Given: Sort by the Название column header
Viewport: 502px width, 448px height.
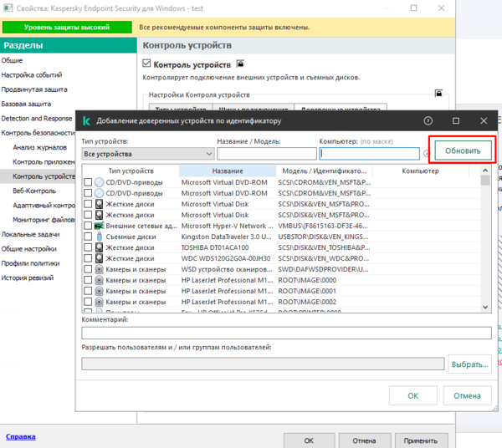Looking at the screenshot, I should tap(227, 171).
